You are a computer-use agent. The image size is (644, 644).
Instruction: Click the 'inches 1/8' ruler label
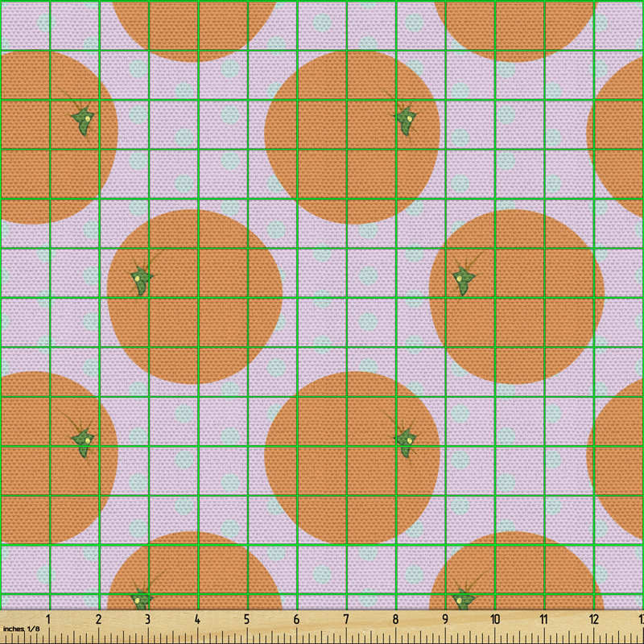[22, 629]
